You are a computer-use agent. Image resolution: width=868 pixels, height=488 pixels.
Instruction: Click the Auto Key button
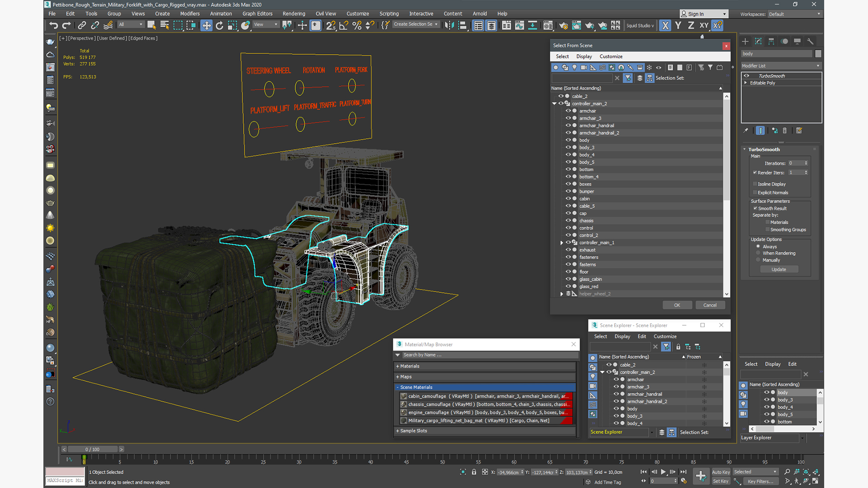tap(721, 472)
